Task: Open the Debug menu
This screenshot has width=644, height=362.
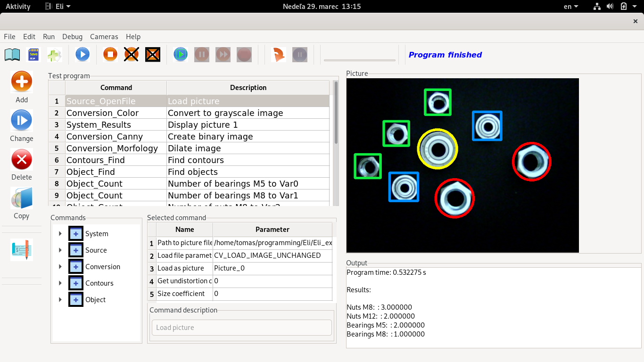Action: point(72,37)
